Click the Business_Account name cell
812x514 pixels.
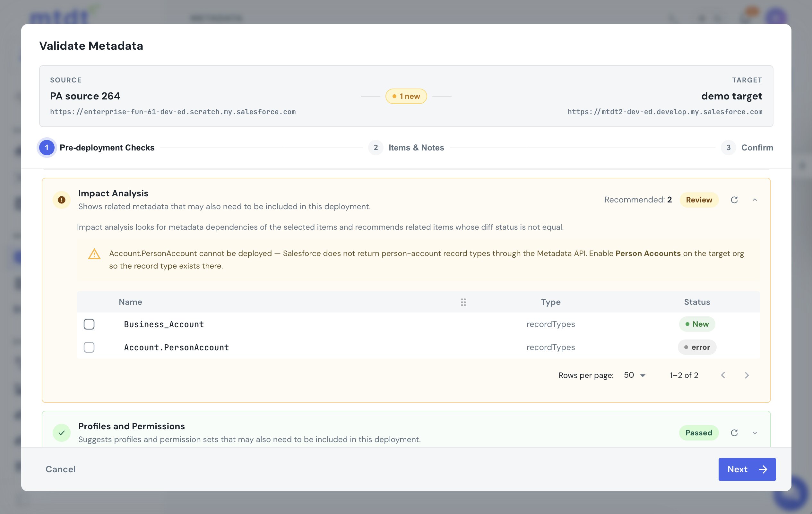(164, 324)
